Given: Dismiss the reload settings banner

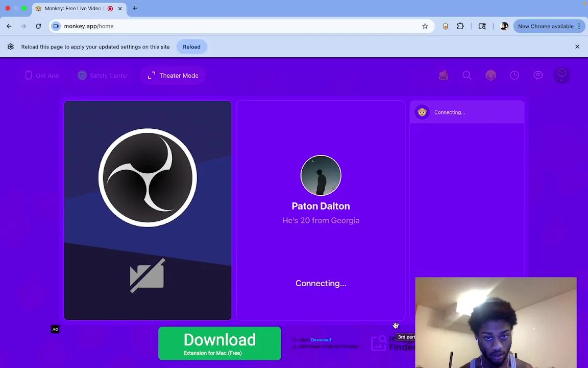Looking at the screenshot, I should (x=577, y=47).
